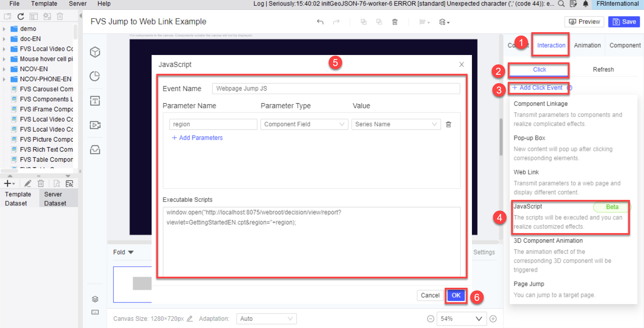This screenshot has height=328, width=644.
Task: Click the search magnifier in top bar
Action: click(561, 4)
